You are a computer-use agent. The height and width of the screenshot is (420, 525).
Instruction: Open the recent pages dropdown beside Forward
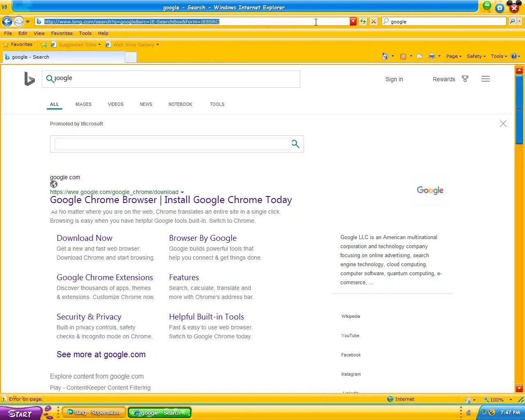point(27,22)
